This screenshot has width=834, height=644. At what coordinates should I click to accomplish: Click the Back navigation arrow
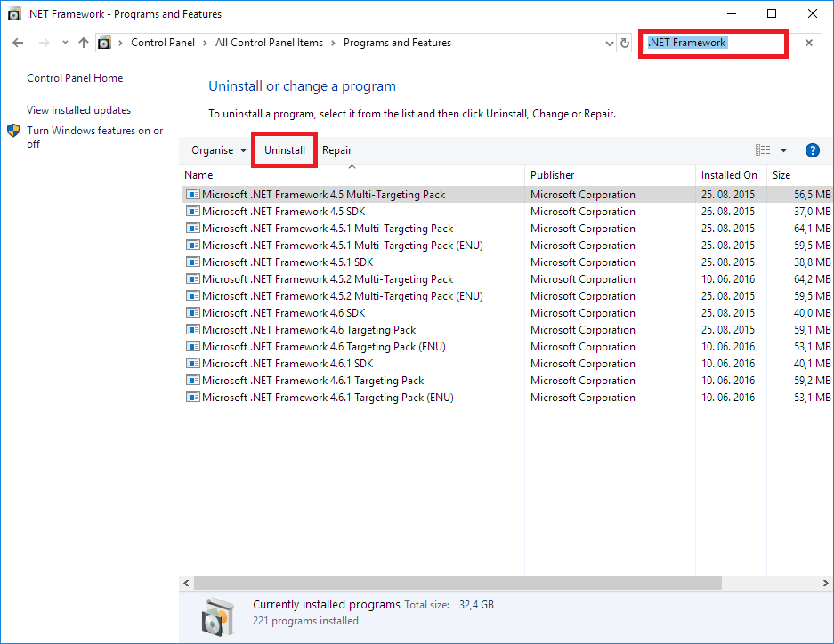18,43
